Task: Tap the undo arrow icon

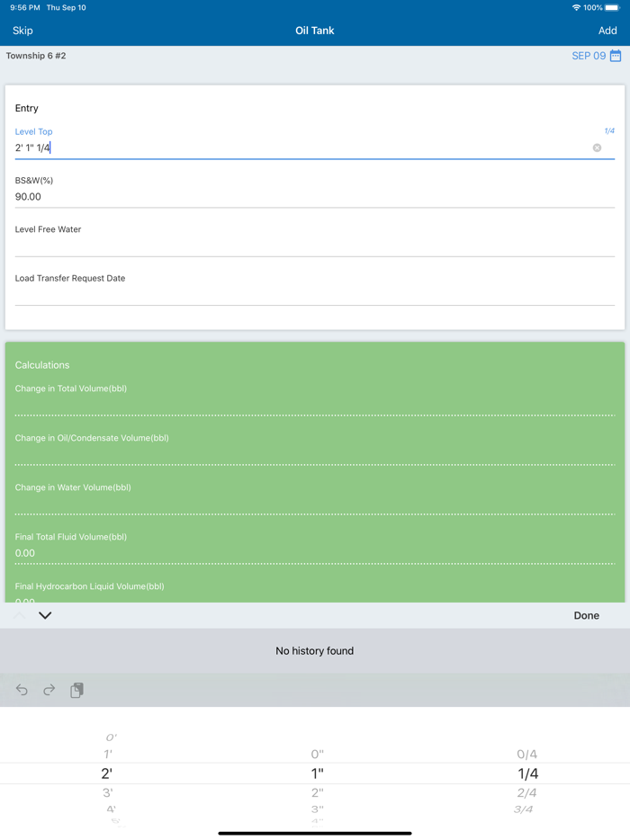Action: (x=22, y=690)
